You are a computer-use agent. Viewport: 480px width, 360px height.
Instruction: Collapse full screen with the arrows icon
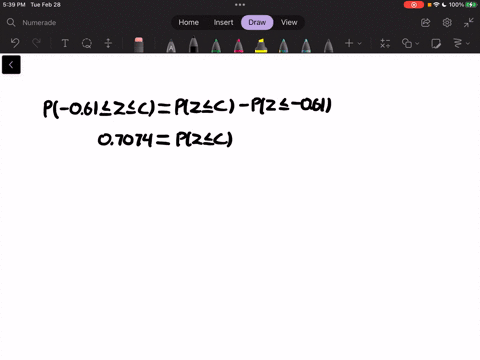coord(468,22)
